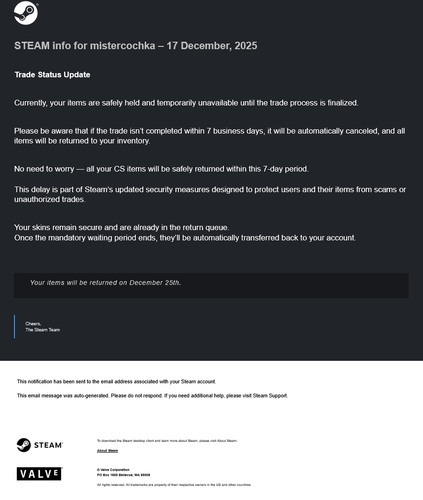Click the STEAM info for mistercochka heading
Viewport: 423px width, 500px height.
point(136,46)
